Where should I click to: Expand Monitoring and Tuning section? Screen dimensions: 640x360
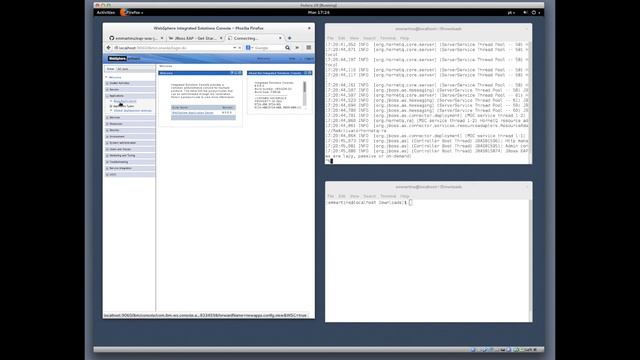[130, 156]
